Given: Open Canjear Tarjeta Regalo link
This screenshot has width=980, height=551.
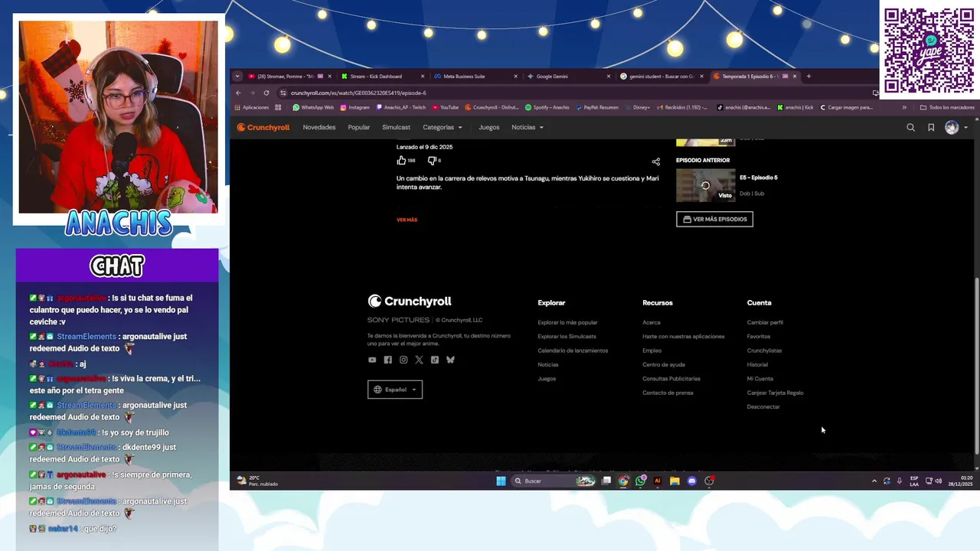Looking at the screenshot, I should pyautogui.click(x=775, y=393).
